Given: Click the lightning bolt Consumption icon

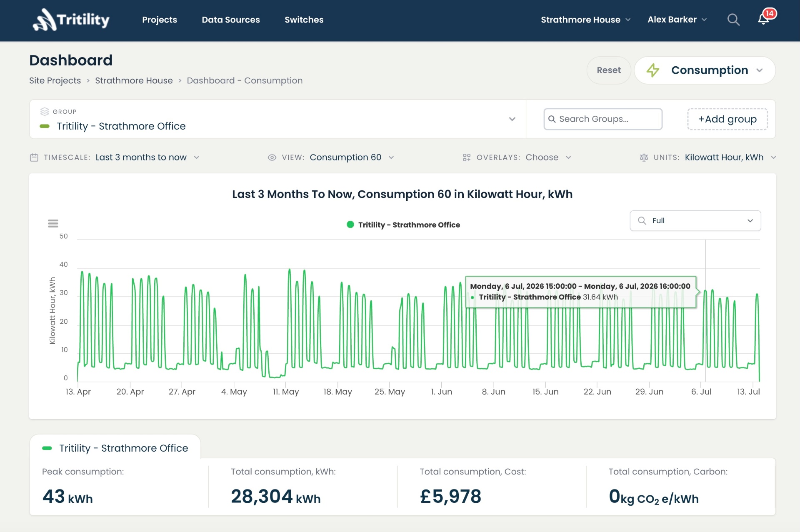Looking at the screenshot, I should (x=653, y=70).
